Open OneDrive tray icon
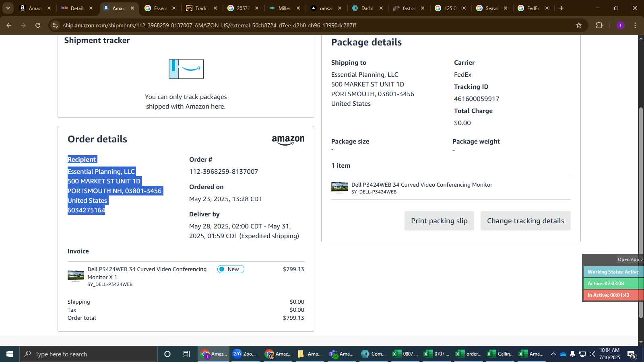644x362 pixels. click(x=563, y=354)
